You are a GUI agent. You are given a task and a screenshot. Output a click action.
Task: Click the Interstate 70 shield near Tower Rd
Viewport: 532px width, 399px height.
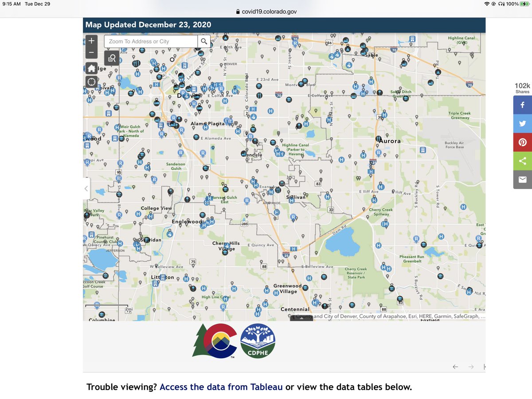click(469, 84)
